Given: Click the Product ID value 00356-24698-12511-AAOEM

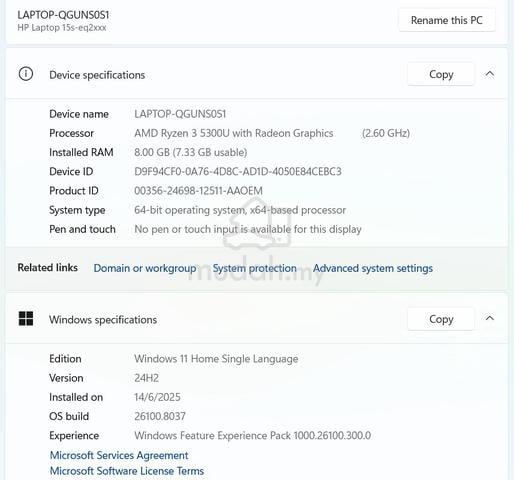Looking at the screenshot, I should click(x=198, y=191).
